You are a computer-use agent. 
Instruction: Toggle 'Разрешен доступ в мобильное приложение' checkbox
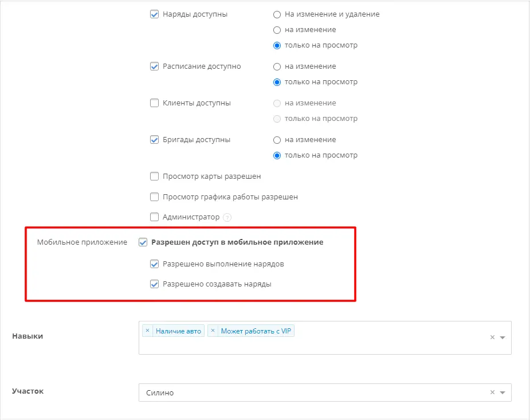coord(143,242)
